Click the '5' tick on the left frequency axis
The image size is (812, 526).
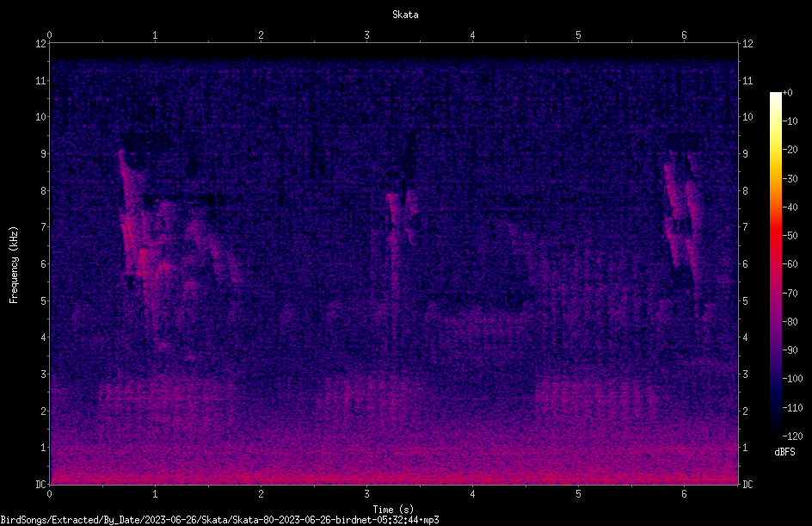tap(44, 300)
